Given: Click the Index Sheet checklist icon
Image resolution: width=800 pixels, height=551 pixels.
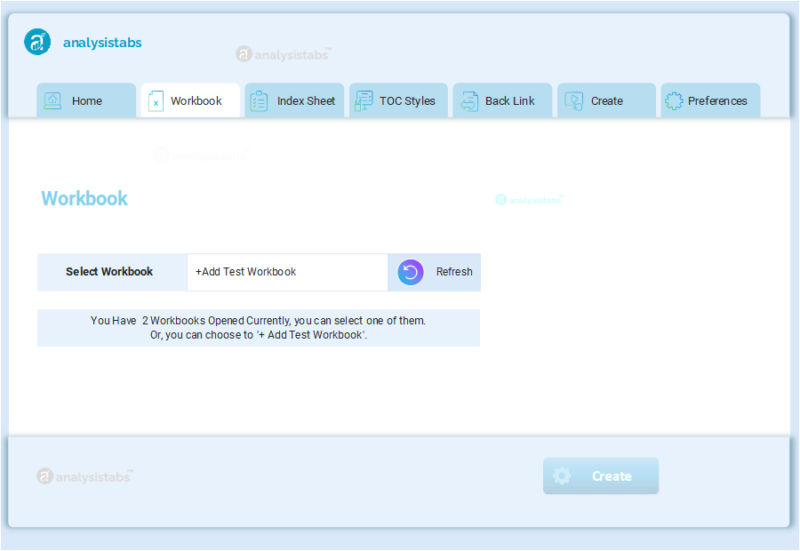Looking at the screenshot, I should point(259,101).
